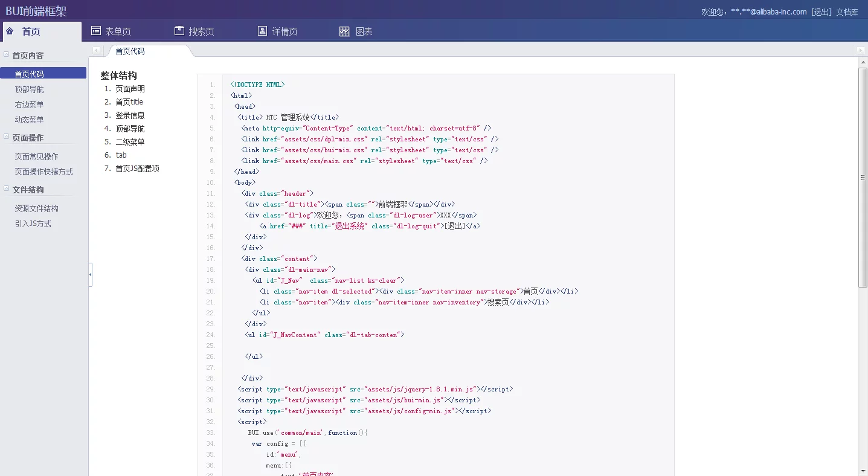Click the BUI前端框架 title

[36, 11]
